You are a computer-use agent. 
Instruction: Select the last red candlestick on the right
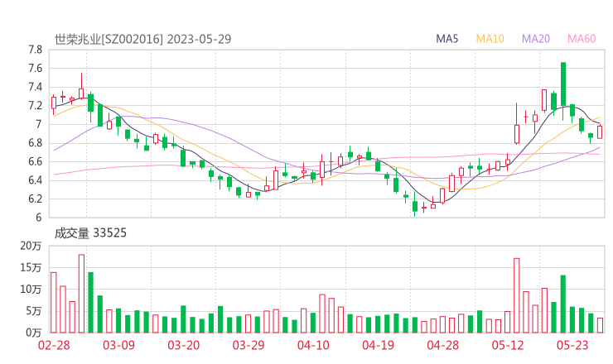pyautogui.click(x=600, y=132)
